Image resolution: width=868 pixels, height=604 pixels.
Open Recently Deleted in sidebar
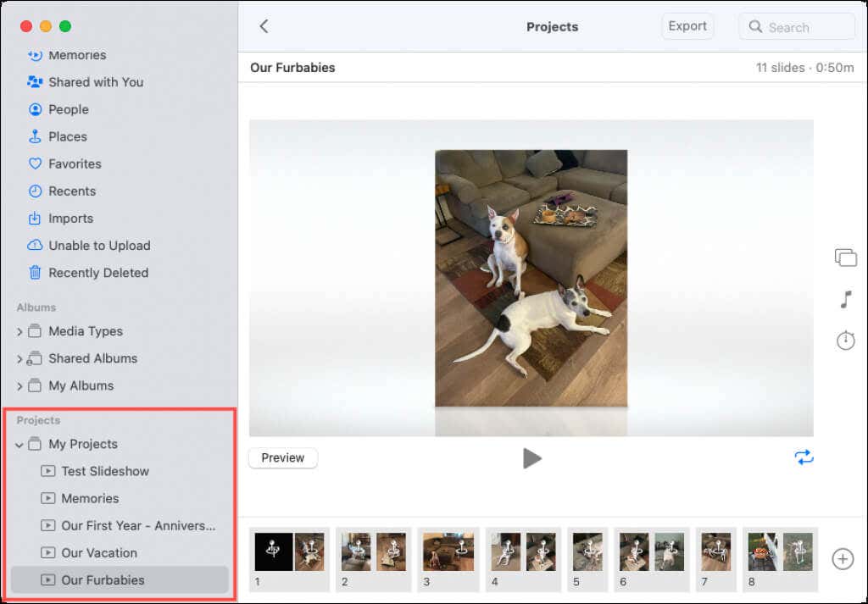tap(119, 273)
